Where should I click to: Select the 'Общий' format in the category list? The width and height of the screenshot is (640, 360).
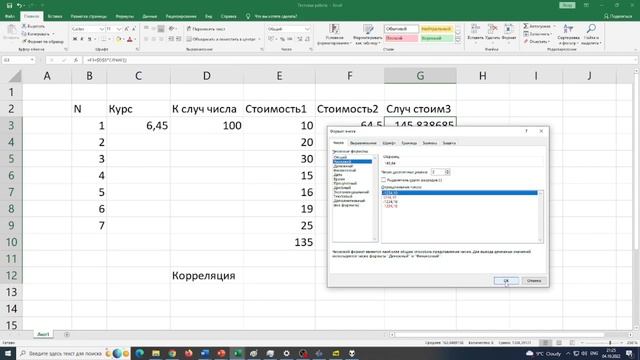coord(340,157)
